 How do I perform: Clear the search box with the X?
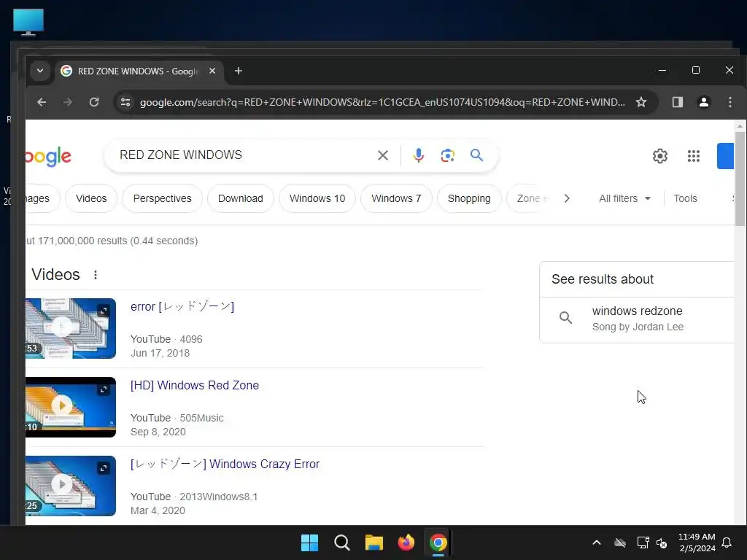pos(382,155)
